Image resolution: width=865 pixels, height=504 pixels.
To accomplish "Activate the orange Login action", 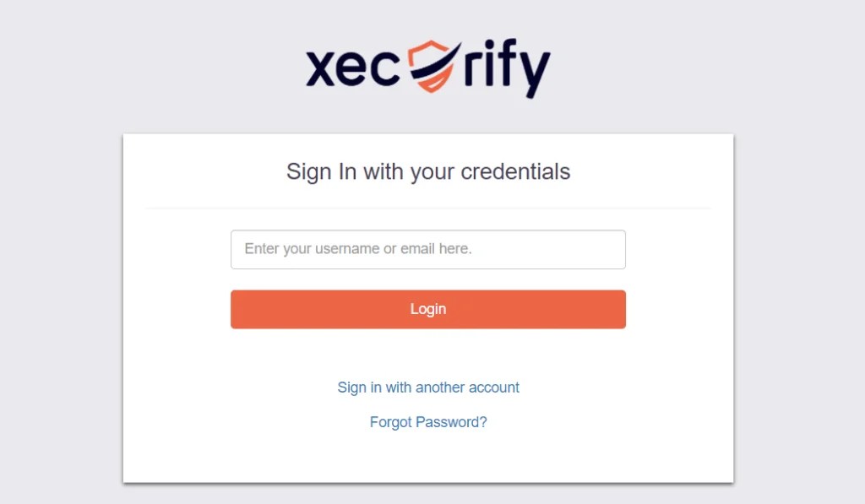I will [427, 309].
